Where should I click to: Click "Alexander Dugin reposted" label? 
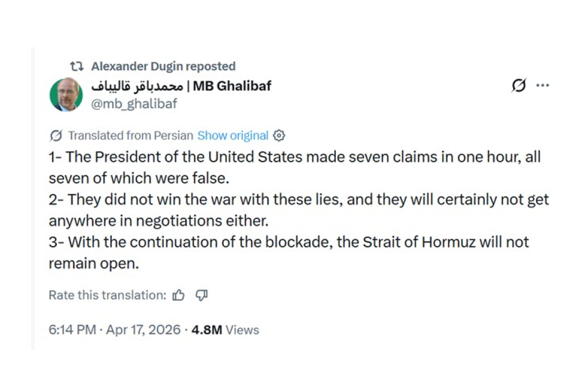click(x=163, y=66)
